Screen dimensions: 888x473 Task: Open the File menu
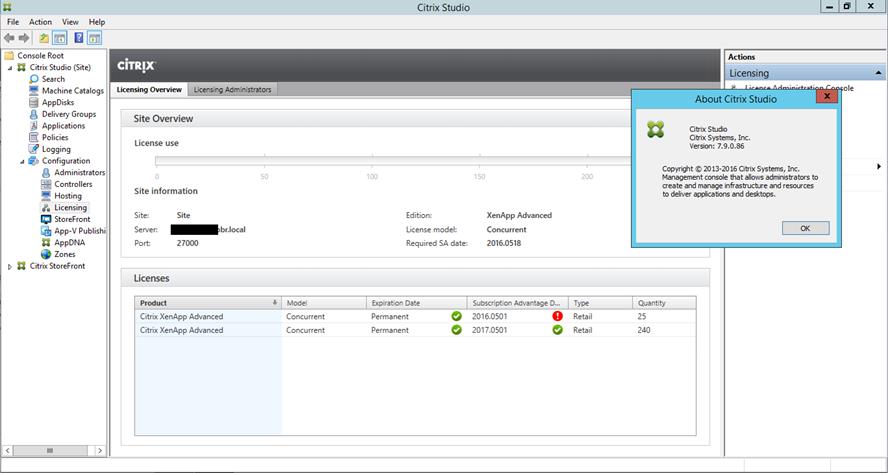click(13, 22)
